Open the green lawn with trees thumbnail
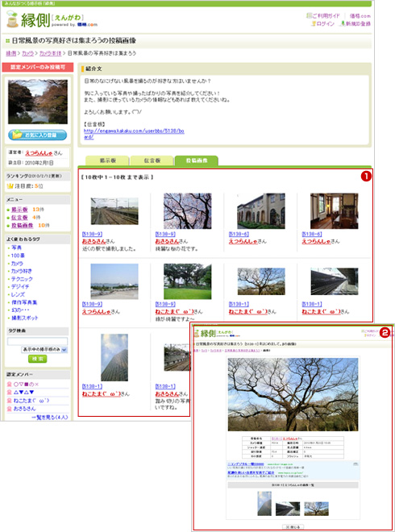Screen dimensions: 395x532 [187, 281]
